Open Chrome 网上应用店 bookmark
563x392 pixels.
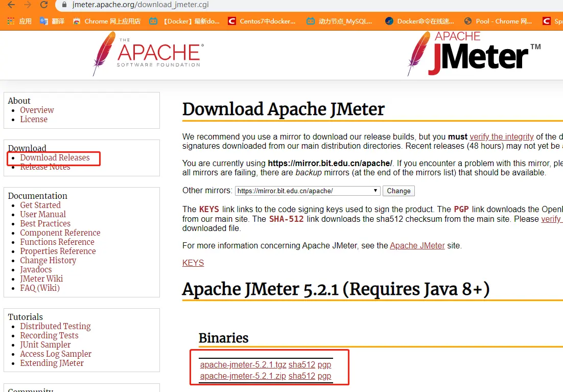pos(107,21)
